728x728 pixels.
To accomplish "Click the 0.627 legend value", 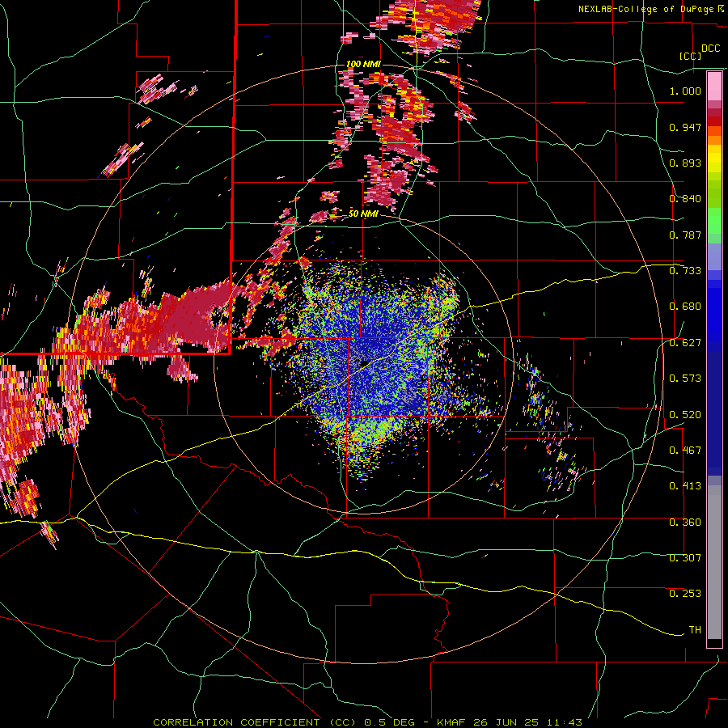I will click(x=685, y=343).
